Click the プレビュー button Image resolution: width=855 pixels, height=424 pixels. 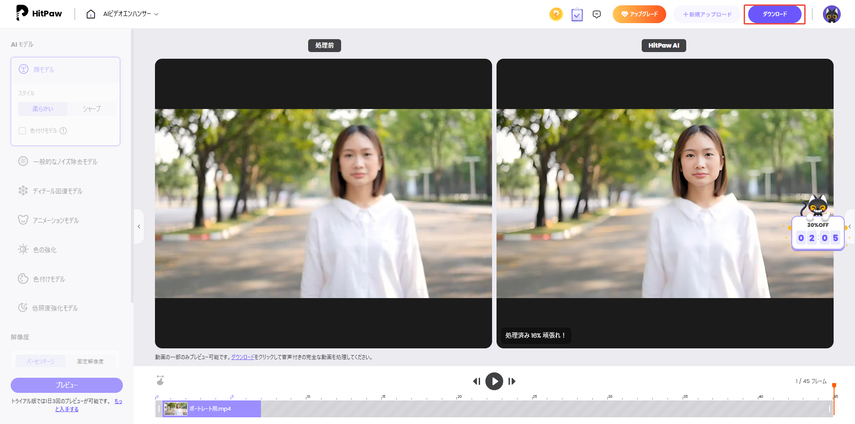click(67, 385)
